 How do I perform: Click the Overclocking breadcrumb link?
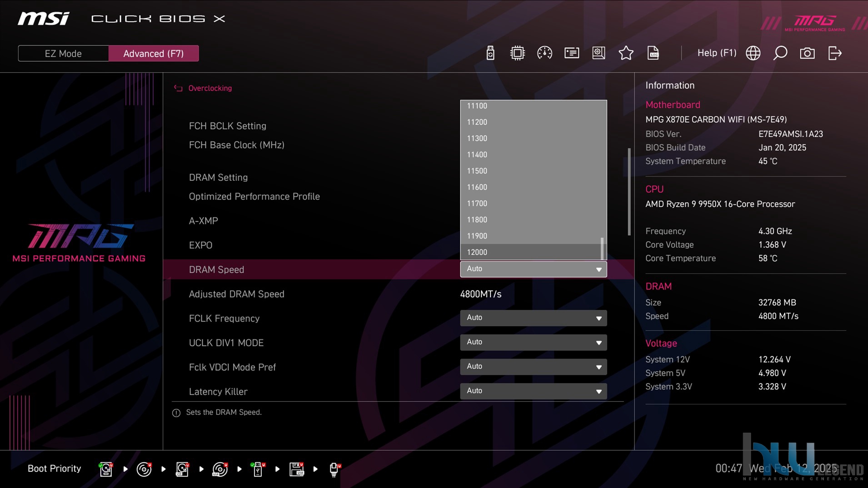pyautogui.click(x=210, y=88)
